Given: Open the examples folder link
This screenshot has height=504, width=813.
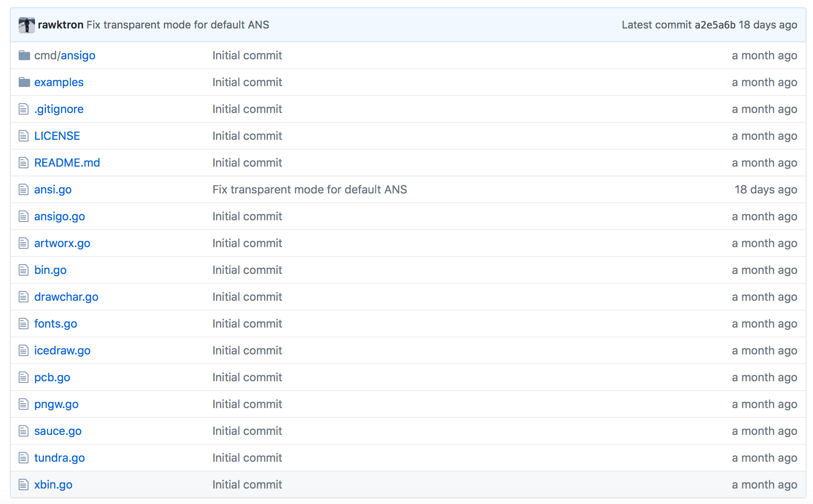Looking at the screenshot, I should tap(59, 82).
